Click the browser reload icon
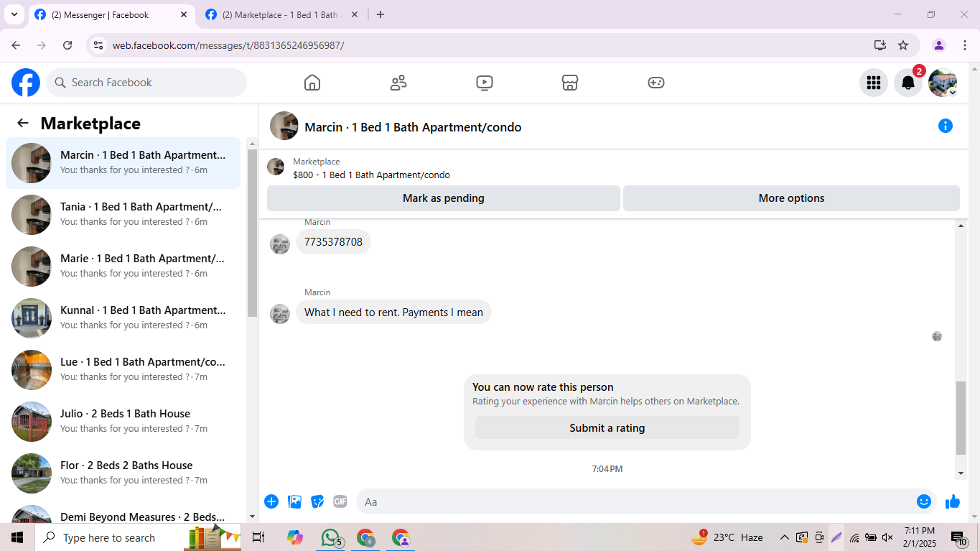This screenshot has width=980, height=551. (x=67, y=45)
